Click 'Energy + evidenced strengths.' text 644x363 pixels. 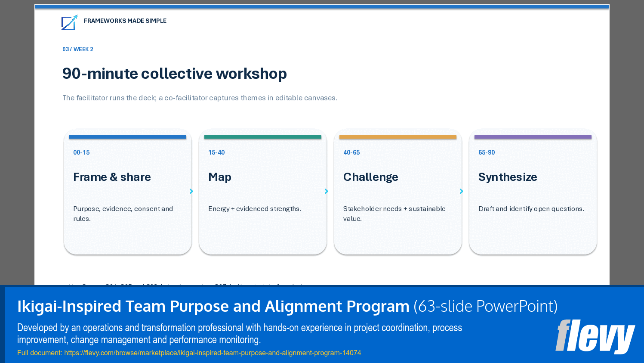255,209
